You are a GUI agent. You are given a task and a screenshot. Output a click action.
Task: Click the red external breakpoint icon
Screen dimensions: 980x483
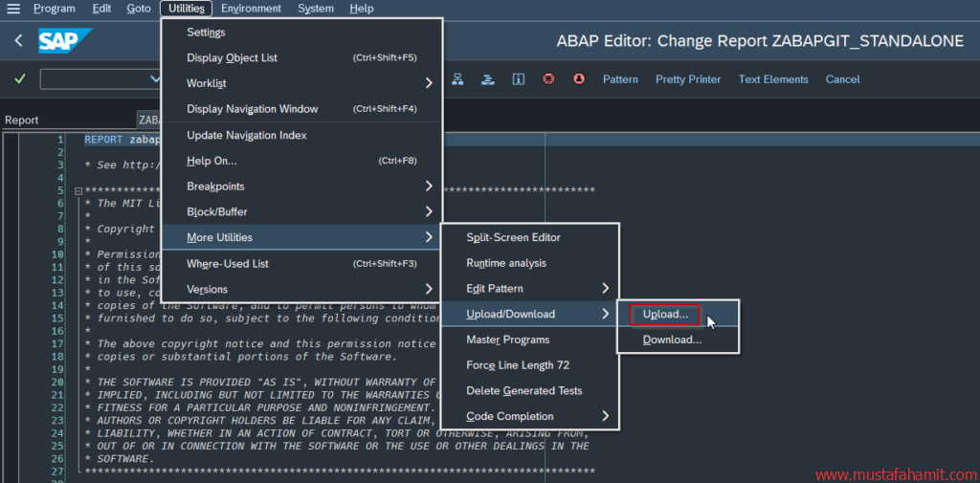click(579, 79)
